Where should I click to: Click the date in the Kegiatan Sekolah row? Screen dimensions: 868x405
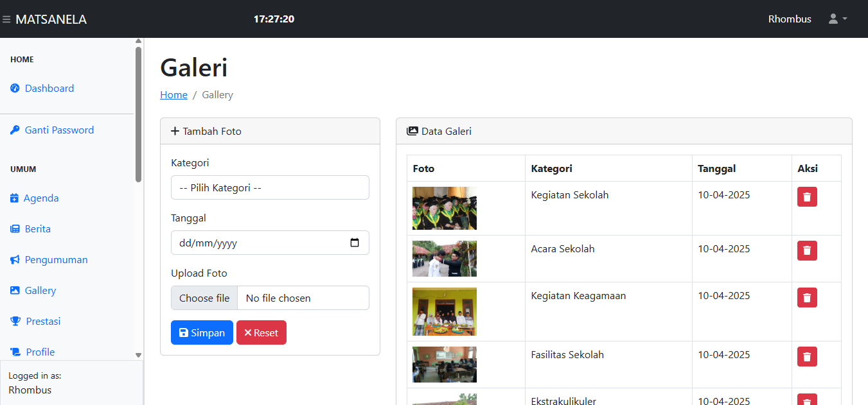(724, 195)
